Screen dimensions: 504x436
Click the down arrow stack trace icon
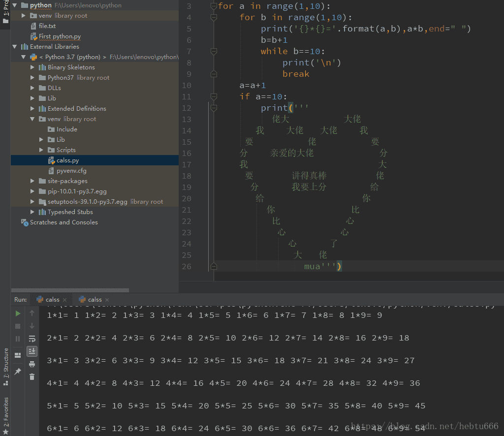point(32,326)
